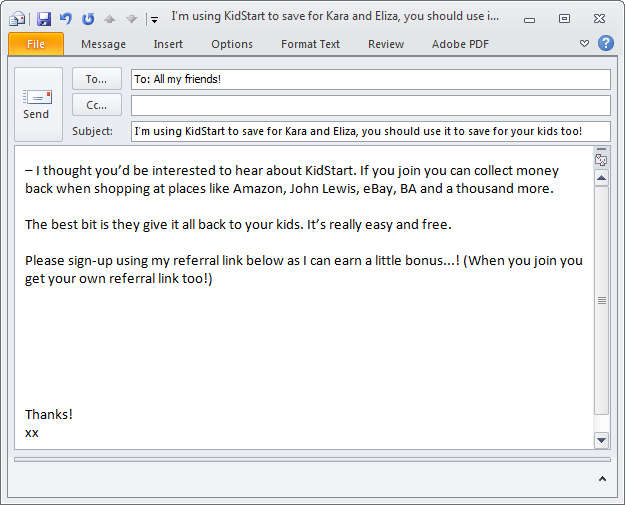Open the Review ribbon tab
This screenshot has height=505, width=625.
pos(386,44)
